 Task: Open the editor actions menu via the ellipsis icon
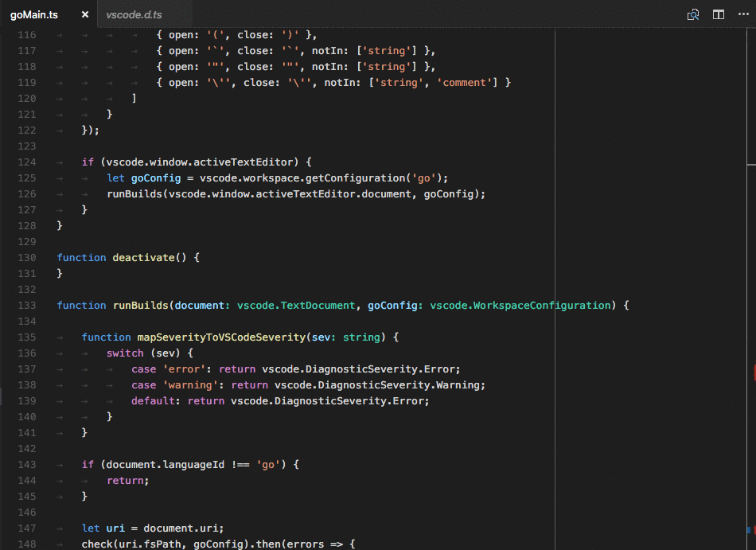point(742,14)
